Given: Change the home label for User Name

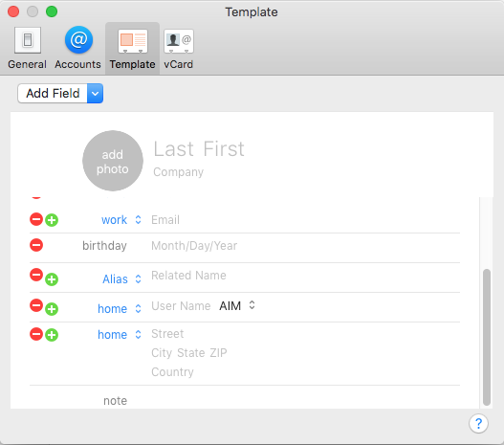Looking at the screenshot, I should click(x=120, y=309).
